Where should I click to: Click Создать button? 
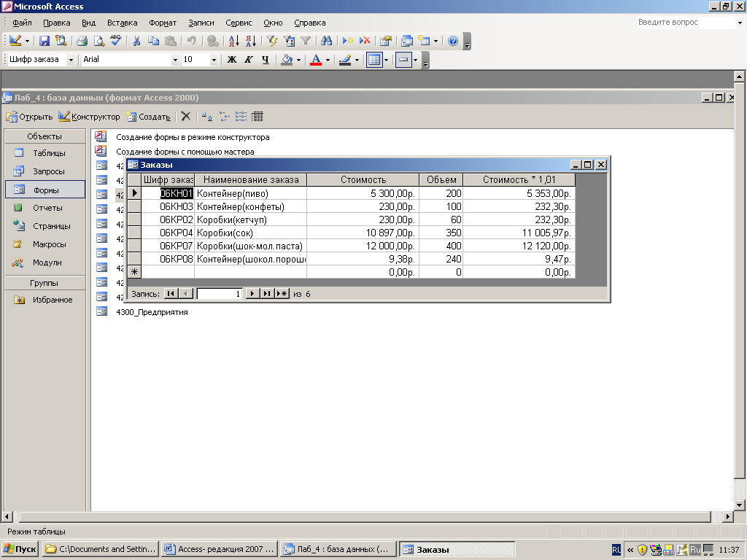(x=148, y=117)
